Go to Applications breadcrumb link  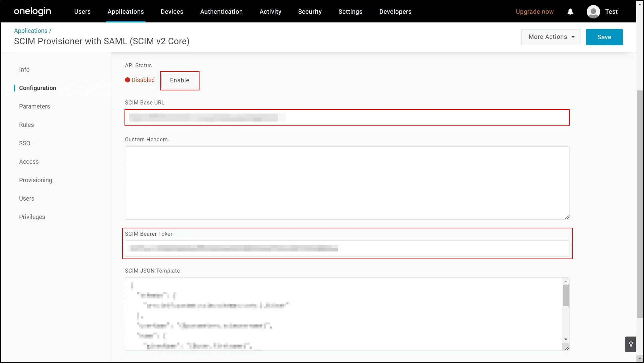pos(31,31)
